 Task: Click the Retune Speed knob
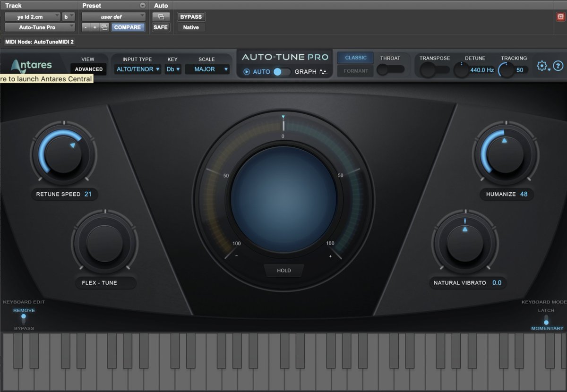coord(63,153)
